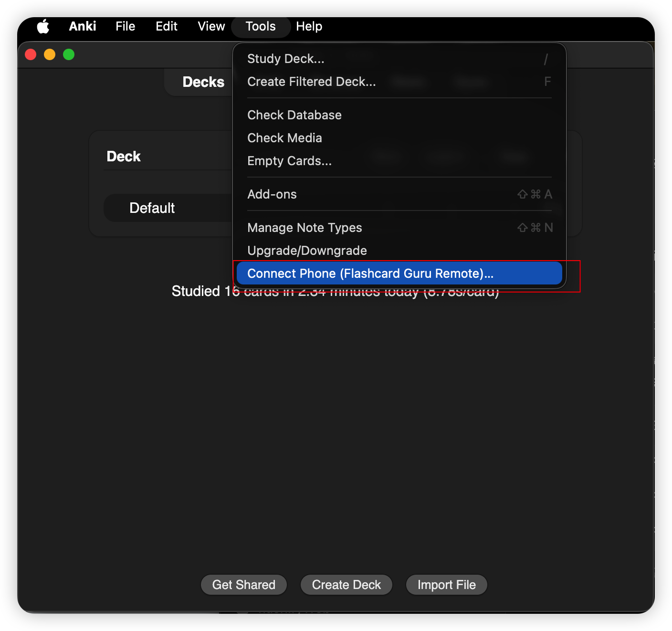
Task: Open Add-ons from the Tools menu
Action: pos(399,194)
